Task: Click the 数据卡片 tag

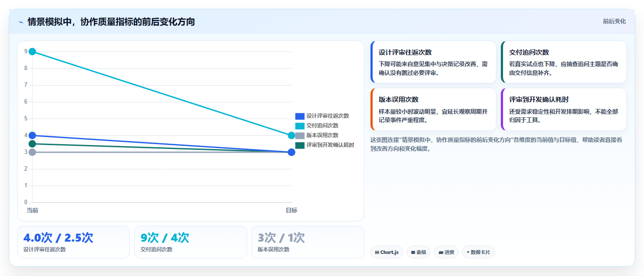Action: [478, 252]
